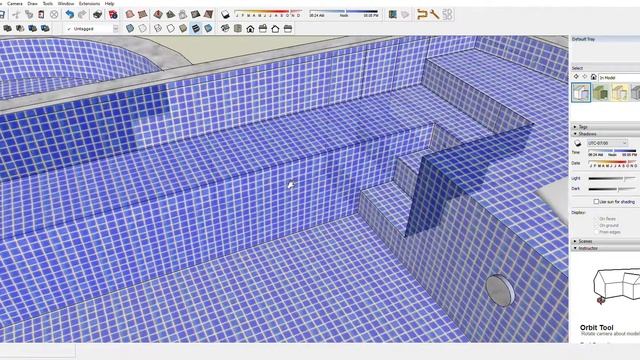Select the Back Edges style icon
This screenshot has width=640, height=360.
click(142, 28)
